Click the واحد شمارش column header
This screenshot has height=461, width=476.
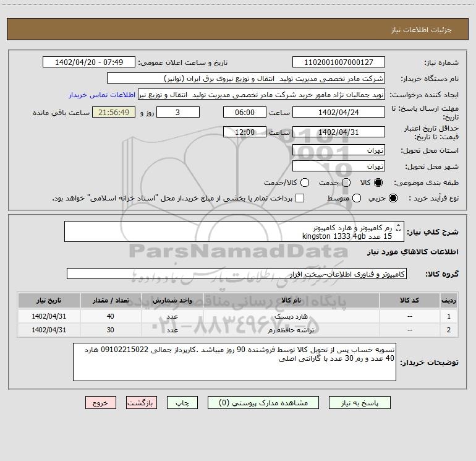click(172, 301)
